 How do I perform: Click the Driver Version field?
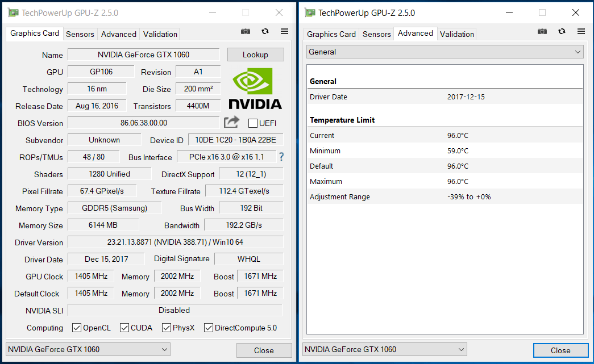(x=176, y=242)
